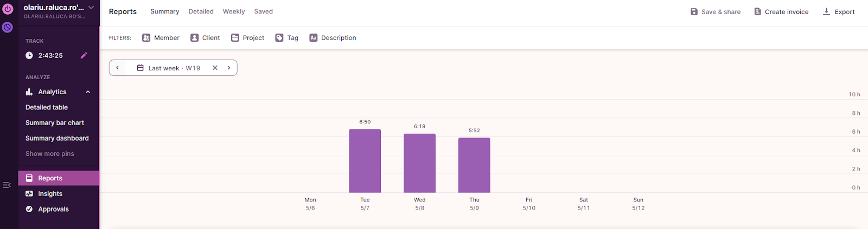Export the report using Export button
868x229 pixels.
(x=839, y=12)
